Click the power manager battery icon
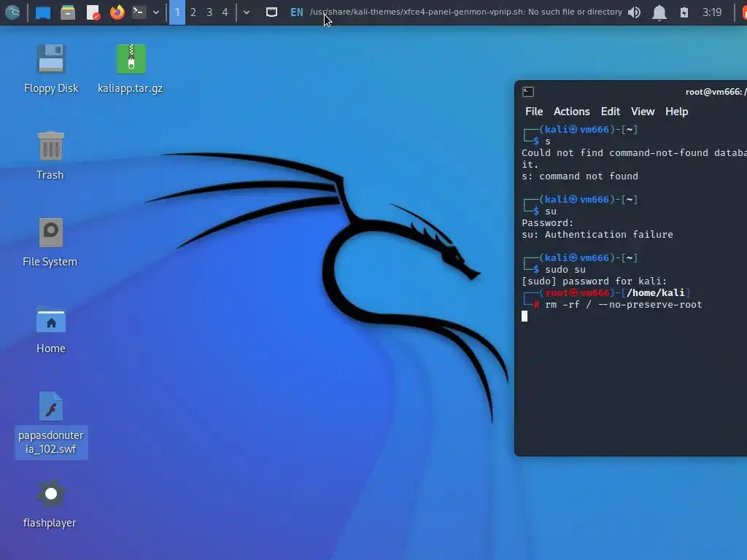The image size is (747, 560). click(684, 12)
